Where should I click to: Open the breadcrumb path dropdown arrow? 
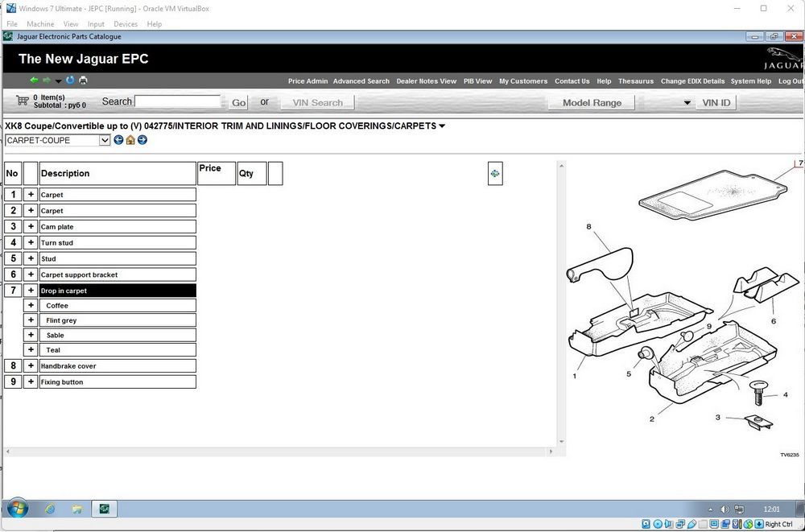tap(442, 126)
